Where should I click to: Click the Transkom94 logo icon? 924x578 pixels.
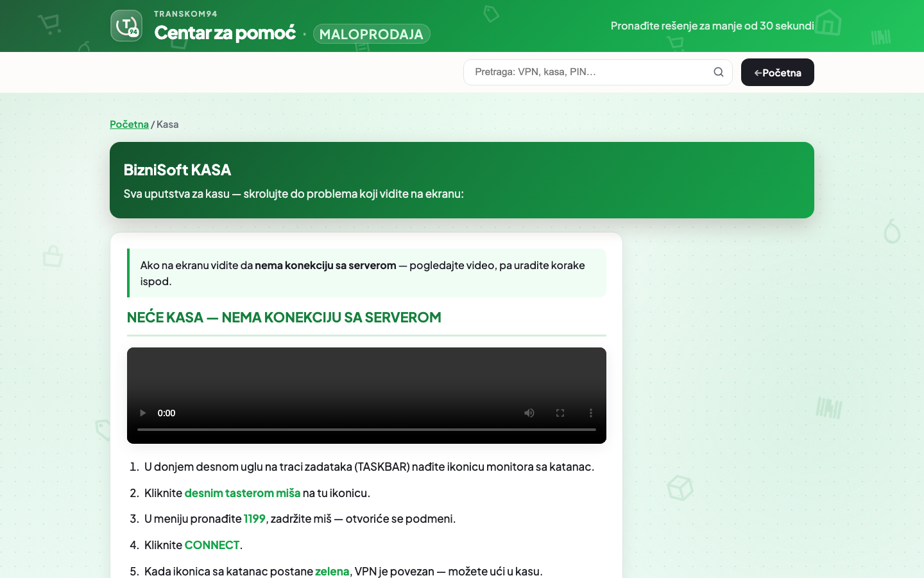(x=126, y=26)
